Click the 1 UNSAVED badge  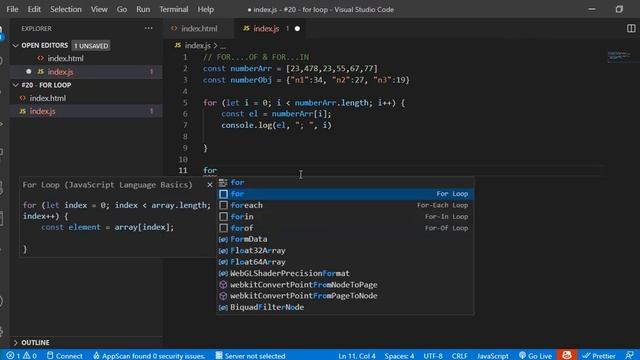91,46
